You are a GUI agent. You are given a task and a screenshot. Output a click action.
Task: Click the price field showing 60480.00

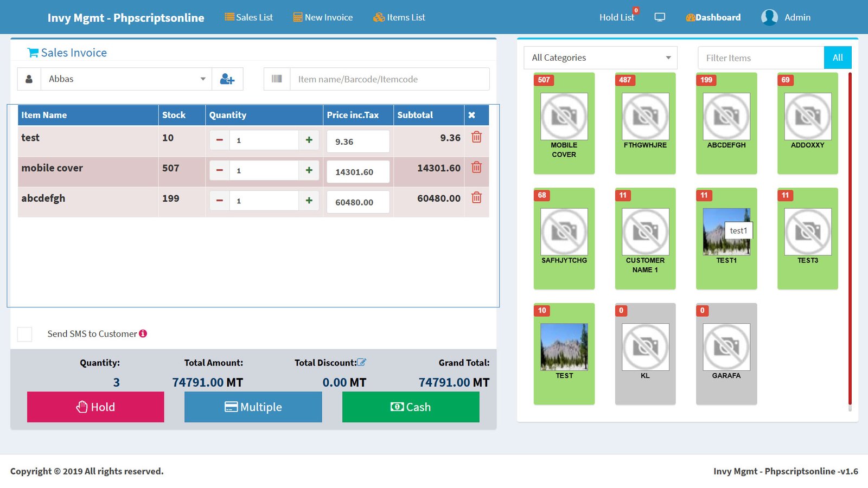click(358, 202)
